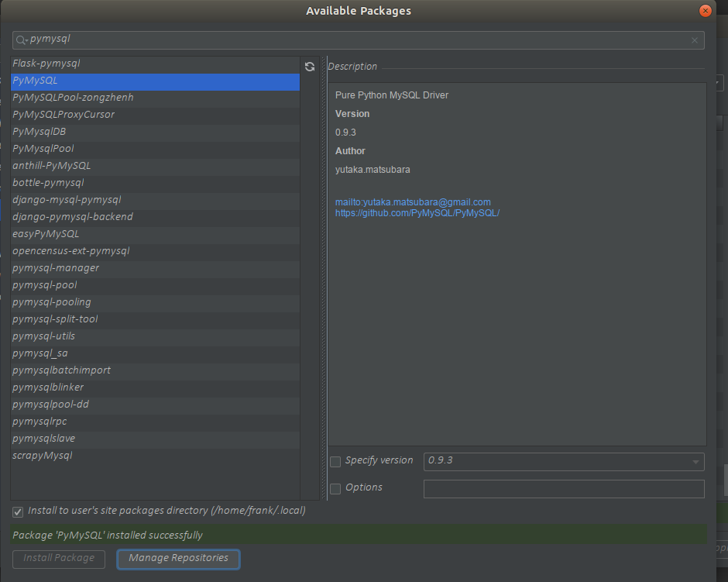Select pymysql-pool package
Viewport: 728px width, 582px height.
155,287
